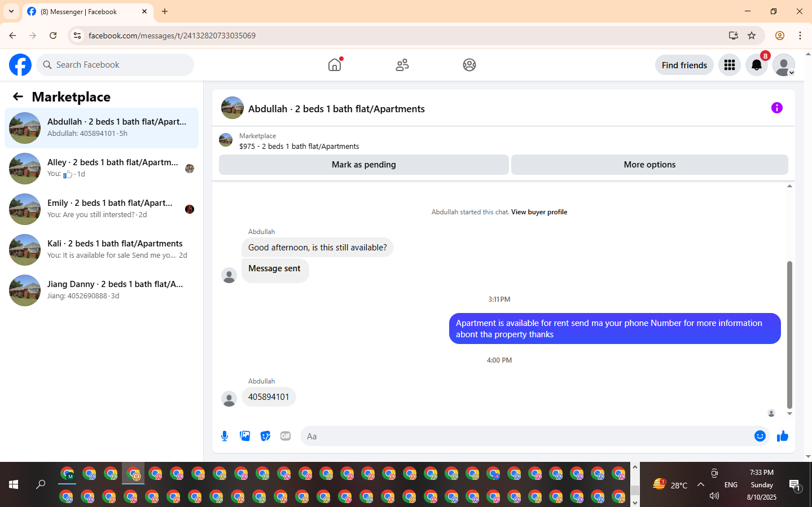Image resolution: width=812 pixels, height=507 pixels.
Task: Click the voice clip microphone icon
Action: 225,436
